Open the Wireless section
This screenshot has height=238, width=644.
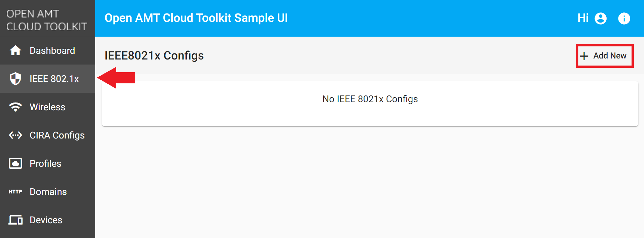(47, 107)
